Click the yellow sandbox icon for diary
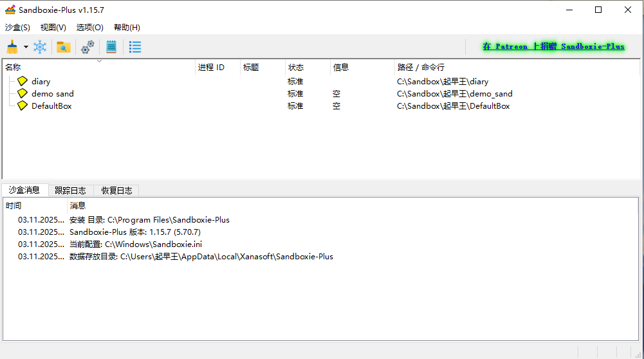The image size is (644, 359). 23,81
